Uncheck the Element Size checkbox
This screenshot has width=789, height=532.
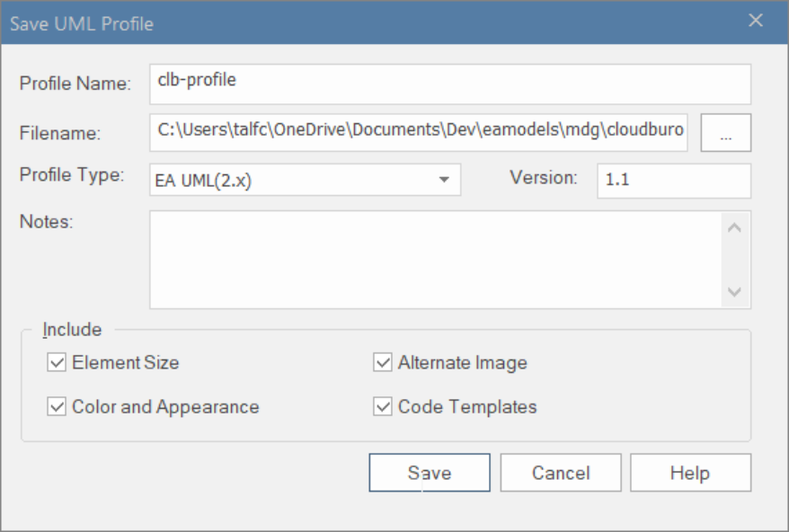(x=58, y=363)
